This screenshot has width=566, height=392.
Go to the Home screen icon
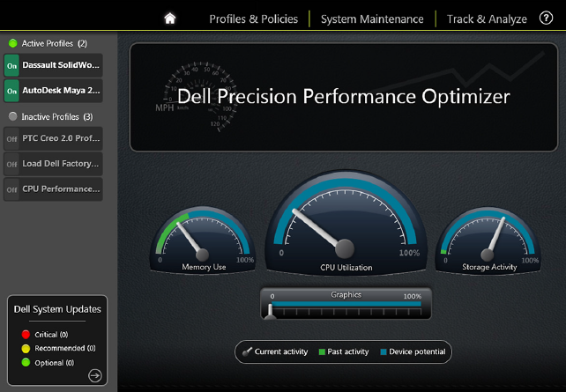coord(169,18)
